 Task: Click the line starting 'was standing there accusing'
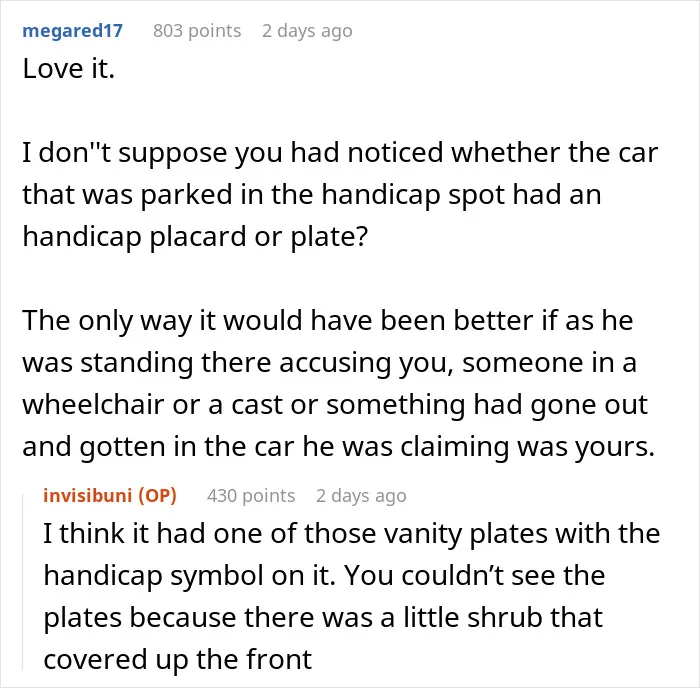pos(329,363)
